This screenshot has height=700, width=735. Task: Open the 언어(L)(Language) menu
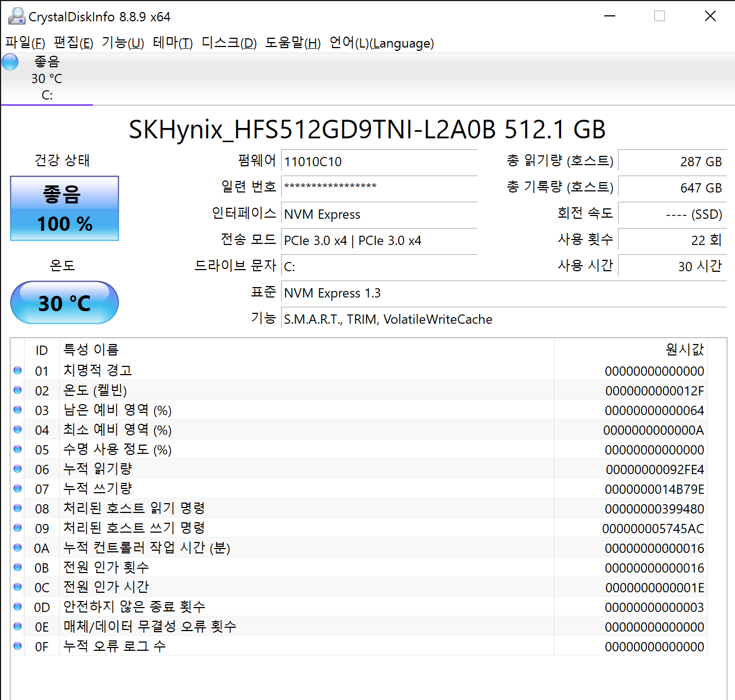tap(382, 43)
